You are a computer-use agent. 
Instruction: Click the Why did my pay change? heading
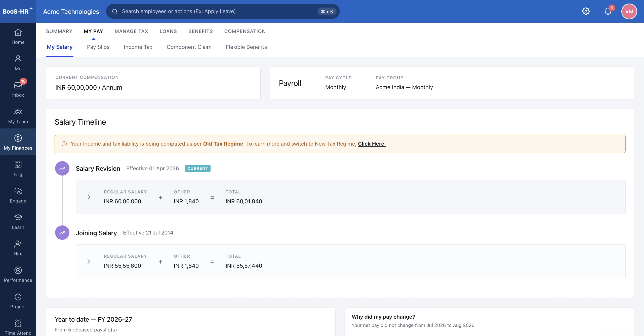383,317
